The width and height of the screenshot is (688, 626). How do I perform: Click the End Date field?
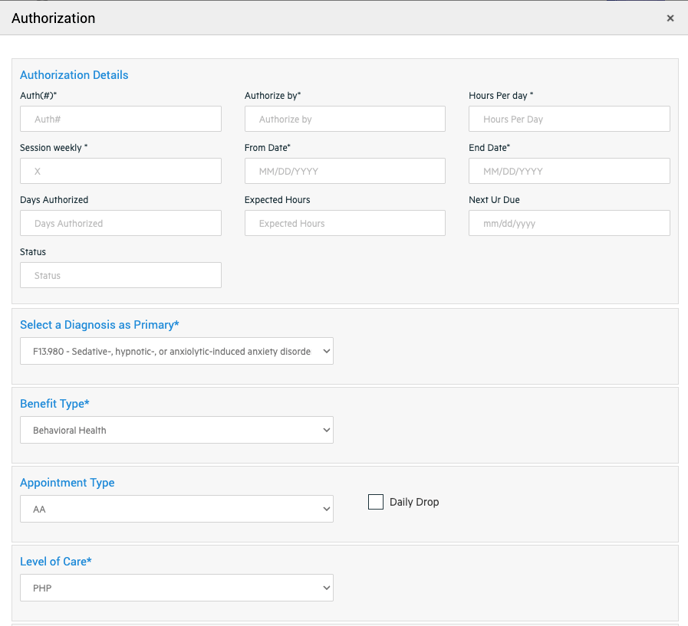pyautogui.click(x=569, y=171)
